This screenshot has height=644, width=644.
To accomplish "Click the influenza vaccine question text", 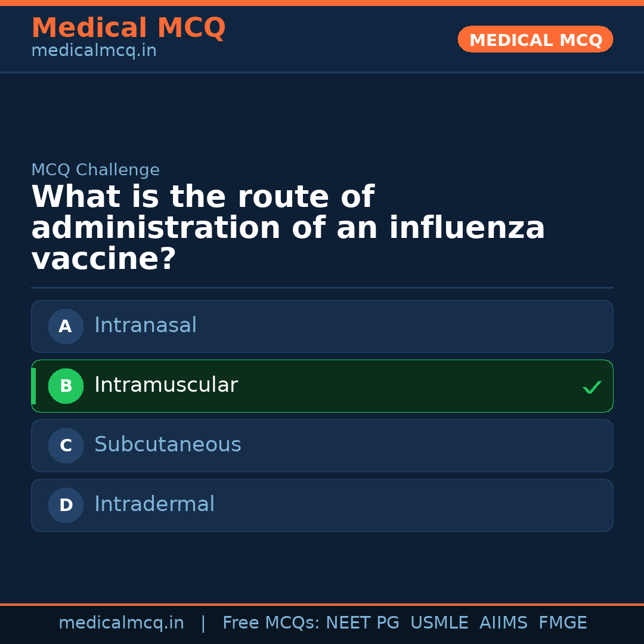I will coord(288,228).
